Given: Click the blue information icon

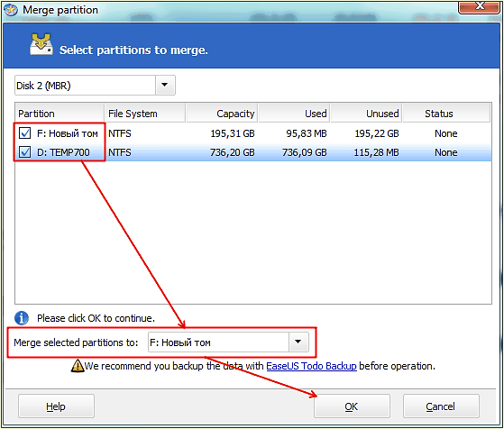Looking at the screenshot, I should tap(22, 318).
